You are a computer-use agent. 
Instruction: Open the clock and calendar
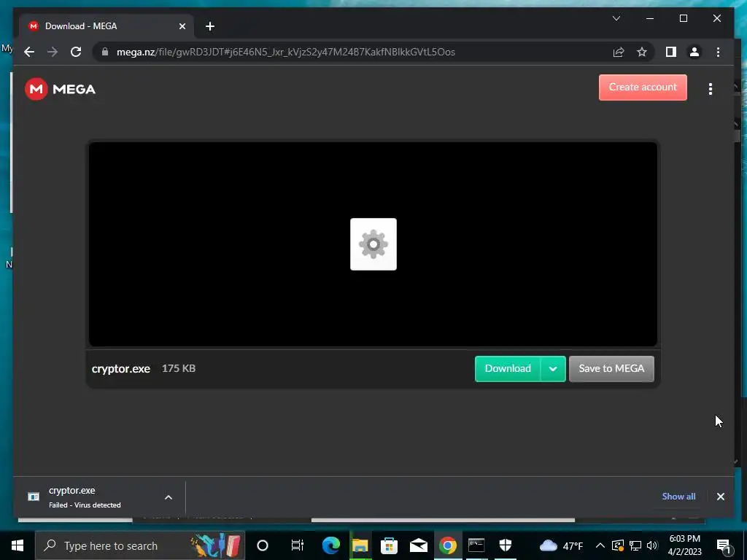(x=684, y=545)
